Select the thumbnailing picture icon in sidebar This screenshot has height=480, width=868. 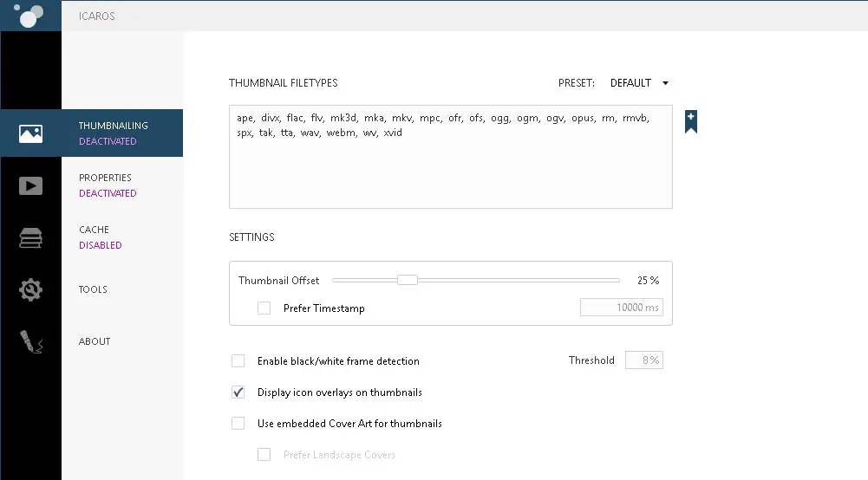coord(30,133)
